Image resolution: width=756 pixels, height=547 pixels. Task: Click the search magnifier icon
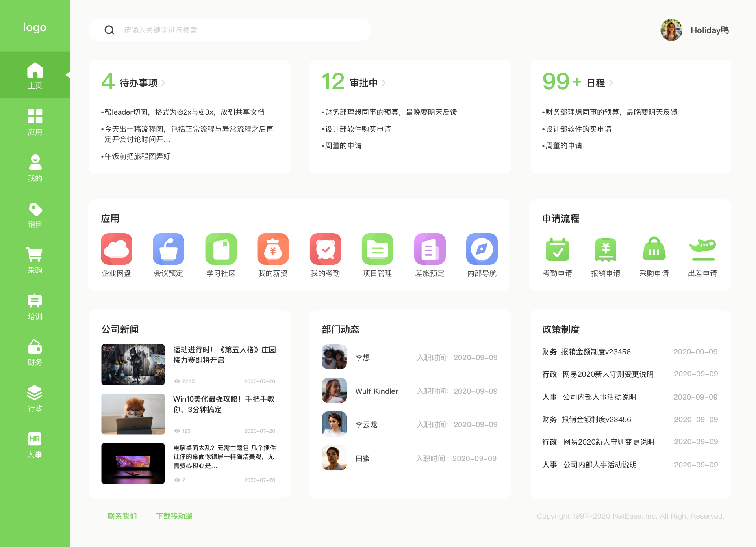tap(109, 30)
